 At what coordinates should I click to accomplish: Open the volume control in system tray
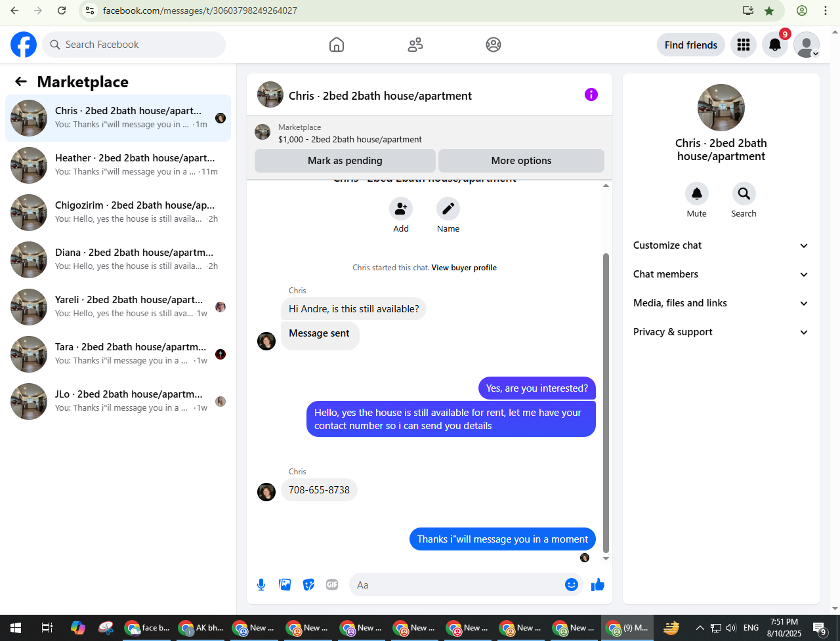tap(732, 628)
